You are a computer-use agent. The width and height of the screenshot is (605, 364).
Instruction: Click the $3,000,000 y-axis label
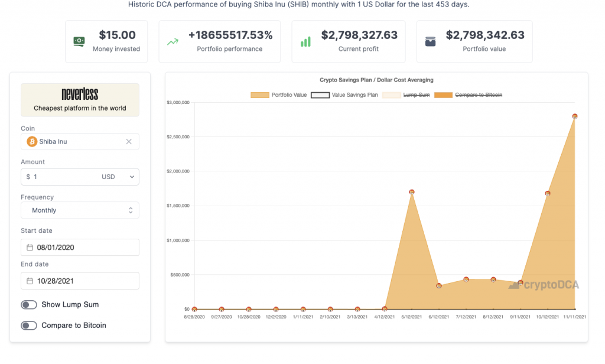point(178,103)
